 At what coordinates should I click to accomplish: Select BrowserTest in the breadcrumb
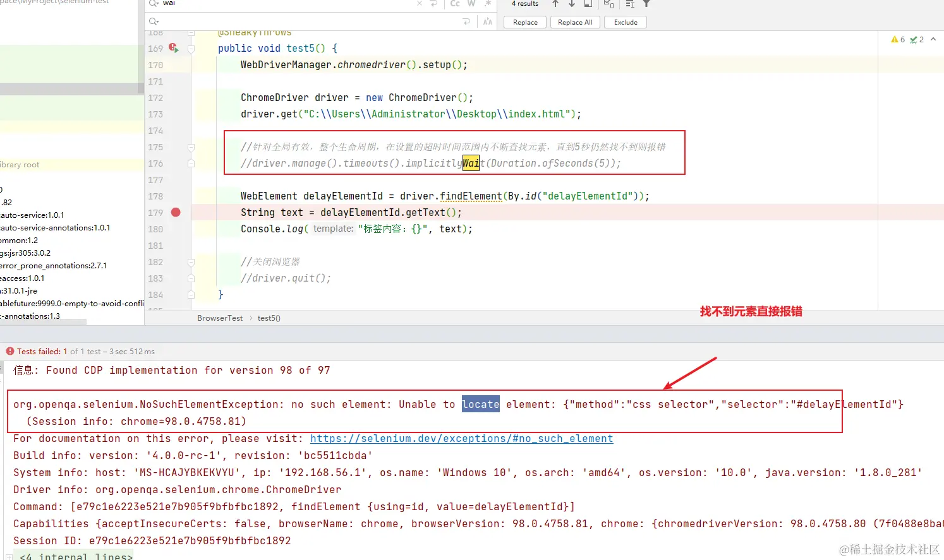[x=220, y=318]
